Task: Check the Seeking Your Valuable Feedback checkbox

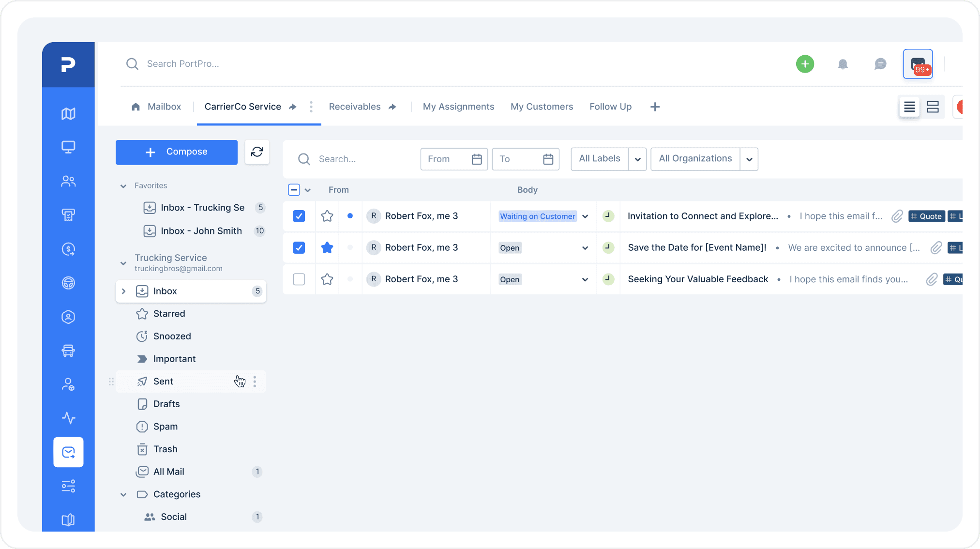Action: (x=299, y=279)
